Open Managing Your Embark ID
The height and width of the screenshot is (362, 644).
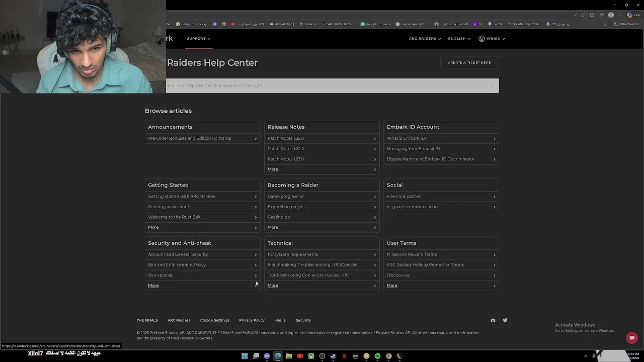(x=441, y=149)
